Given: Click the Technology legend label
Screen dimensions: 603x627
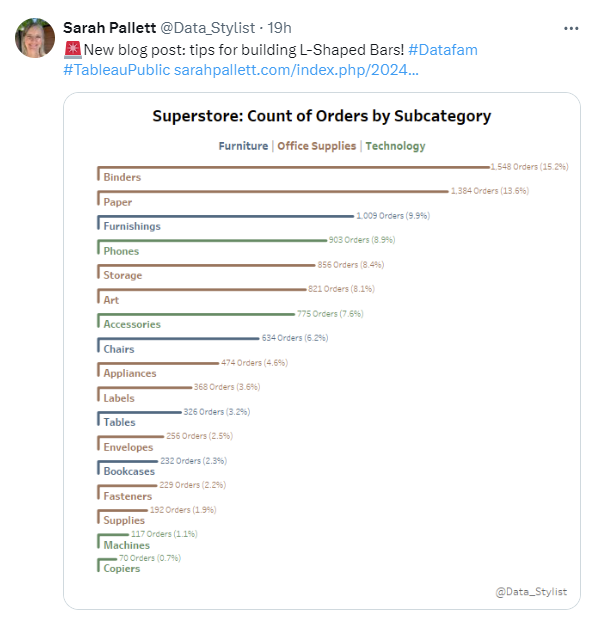Looking at the screenshot, I should point(395,146).
